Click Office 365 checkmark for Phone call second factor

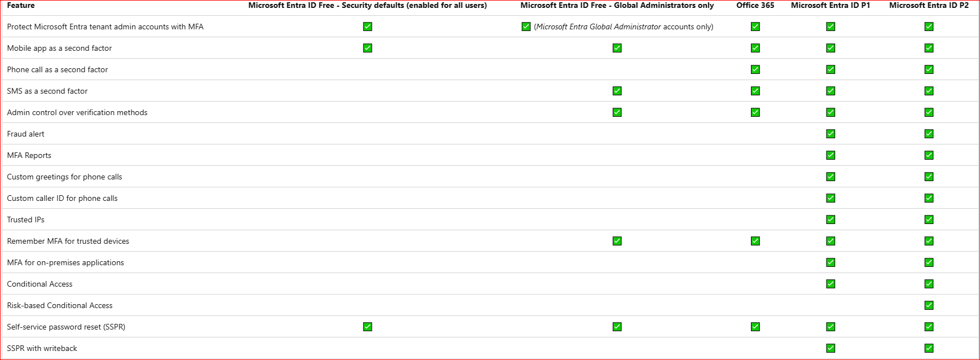pos(755,69)
